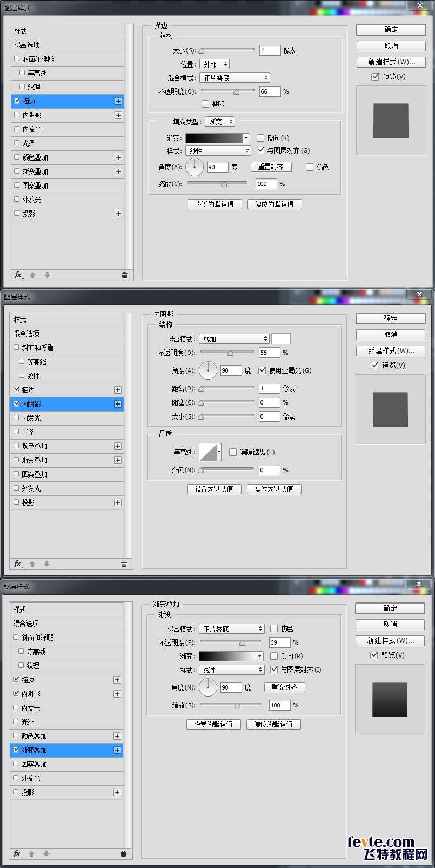Enable 消除锯齿(L) in the 内阴影 settings dialog
Image resolution: width=435 pixels, height=868 pixels.
point(233,452)
